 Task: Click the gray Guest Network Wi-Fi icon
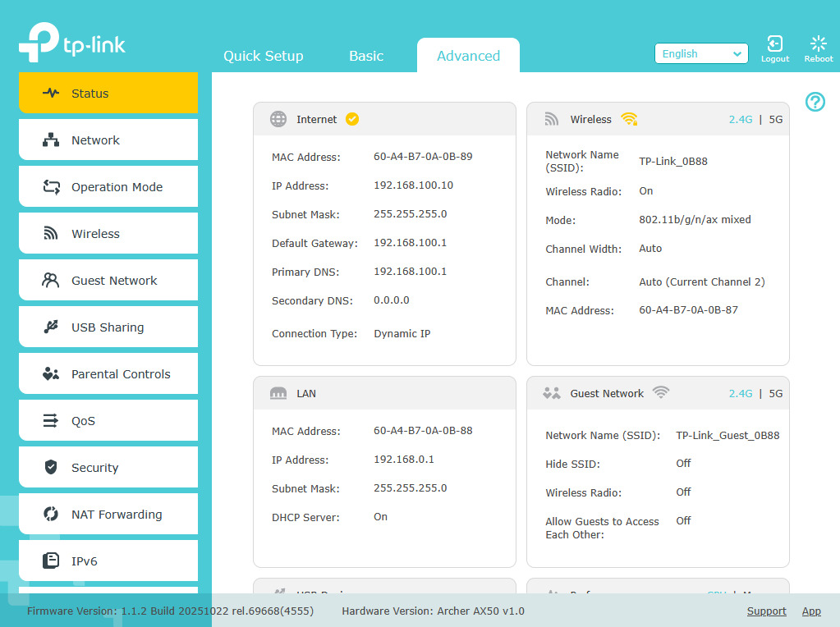click(661, 392)
